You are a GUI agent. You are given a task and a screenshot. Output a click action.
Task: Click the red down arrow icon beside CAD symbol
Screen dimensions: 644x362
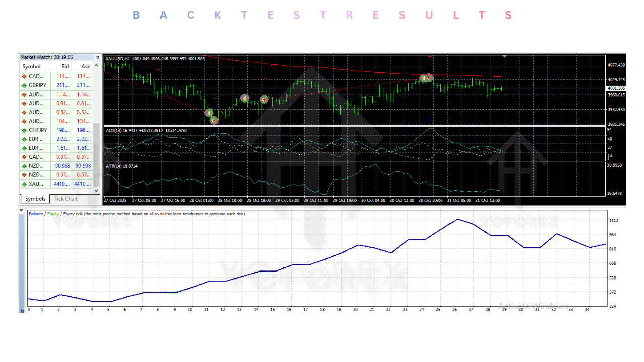coord(23,76)
